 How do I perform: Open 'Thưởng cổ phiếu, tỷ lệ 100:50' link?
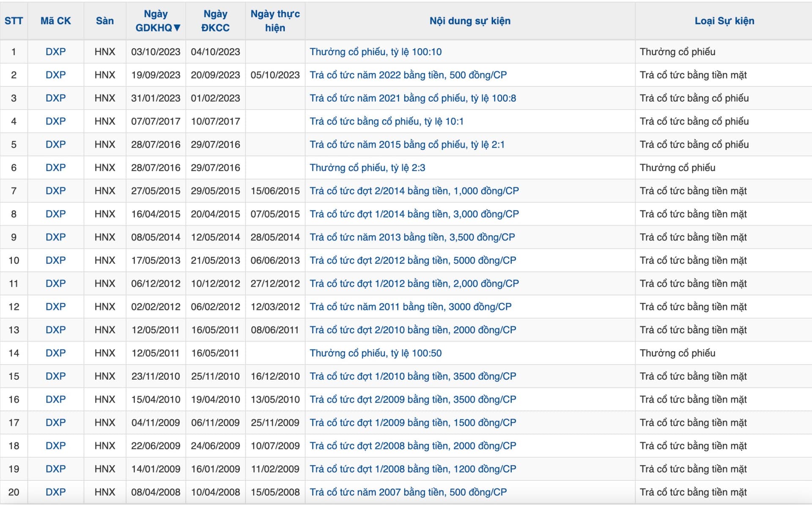(375, 353)
